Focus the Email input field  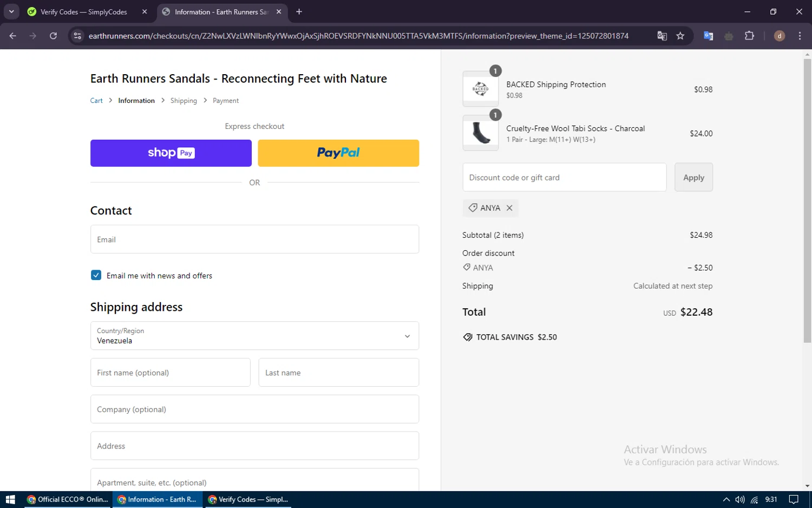click(254, 239)
